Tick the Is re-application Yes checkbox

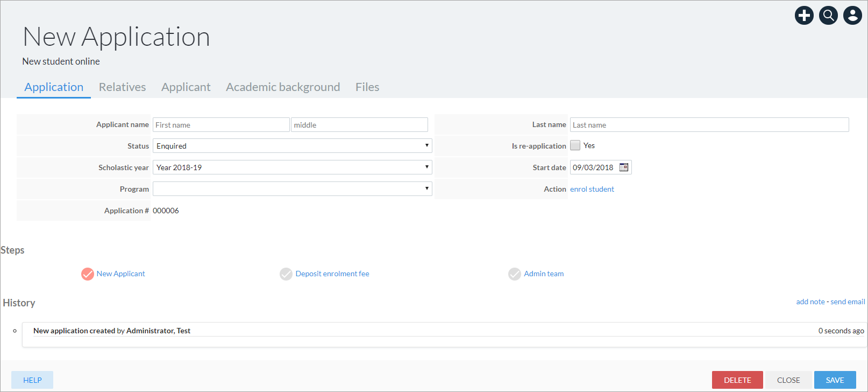(x=575, y=145)
